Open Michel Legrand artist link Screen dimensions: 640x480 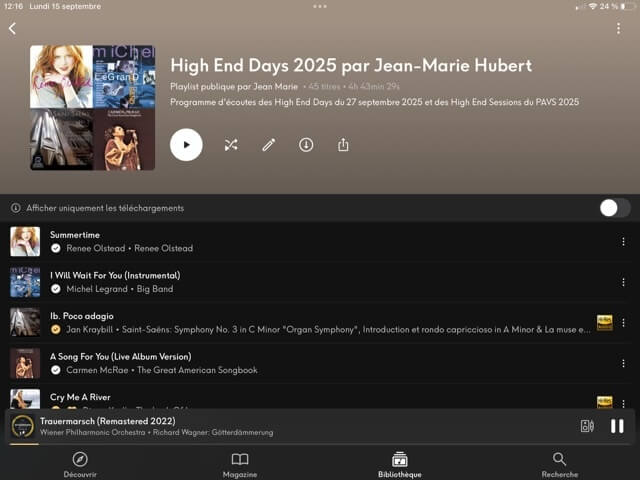(97, 289)
